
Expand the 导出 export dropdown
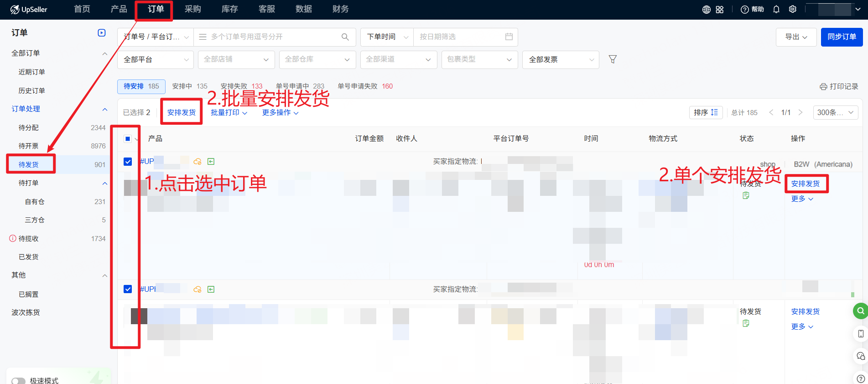(796, 37)
